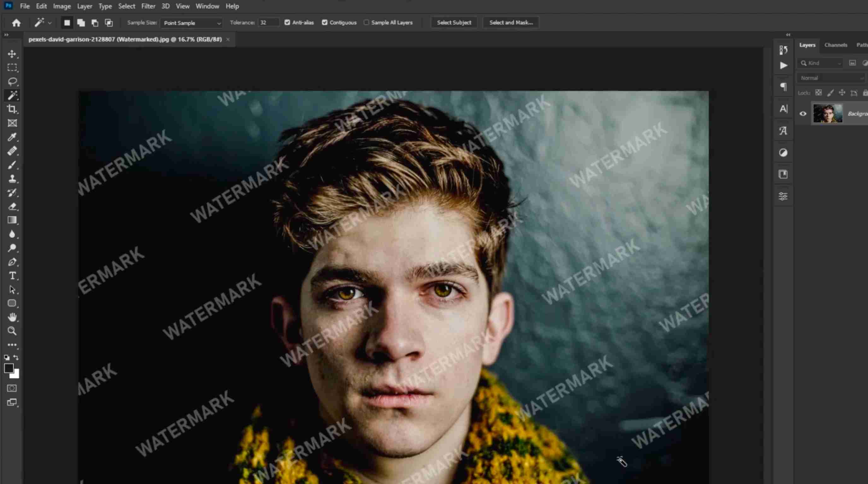Close the pexels-david-garrison document tab
This screenshot has width=868, height=484.
click(228, 39)
